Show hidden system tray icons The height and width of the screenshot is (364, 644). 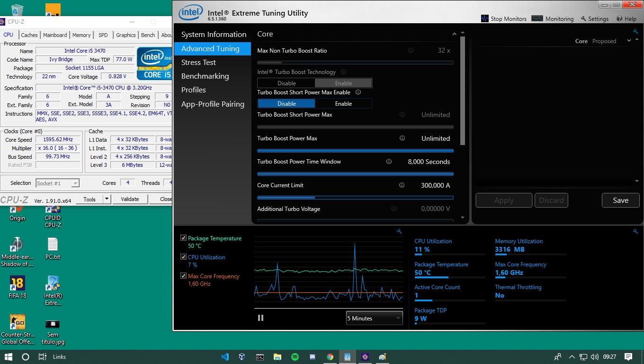[572, 357]
